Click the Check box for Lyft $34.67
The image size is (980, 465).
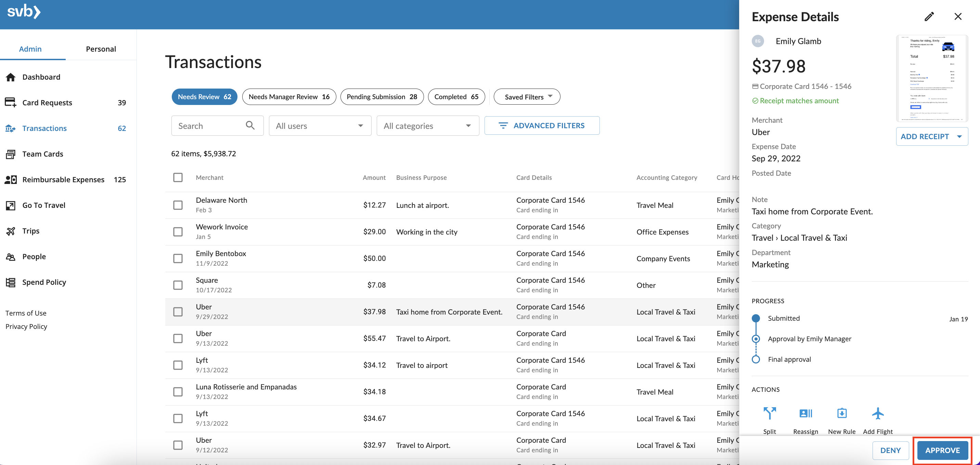click(x=178, y=418)
